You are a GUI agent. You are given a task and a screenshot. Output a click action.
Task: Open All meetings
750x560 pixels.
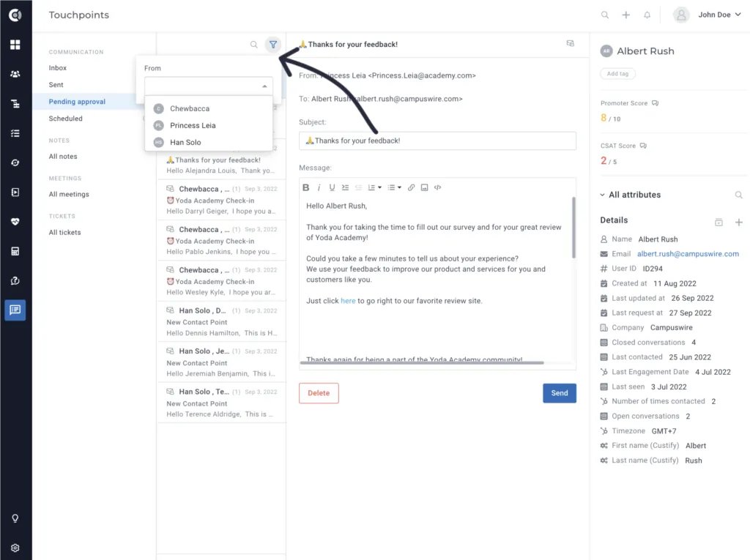click(69, 194)
